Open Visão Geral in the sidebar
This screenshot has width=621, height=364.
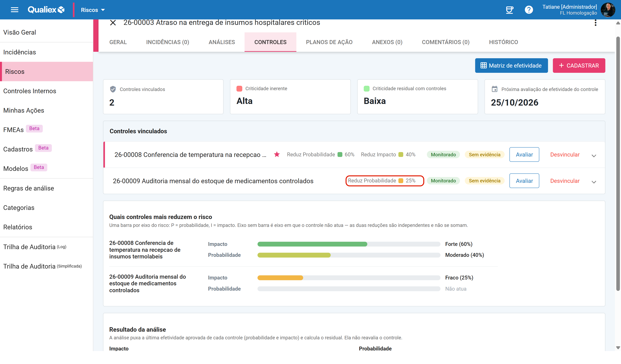coord(46,32)
